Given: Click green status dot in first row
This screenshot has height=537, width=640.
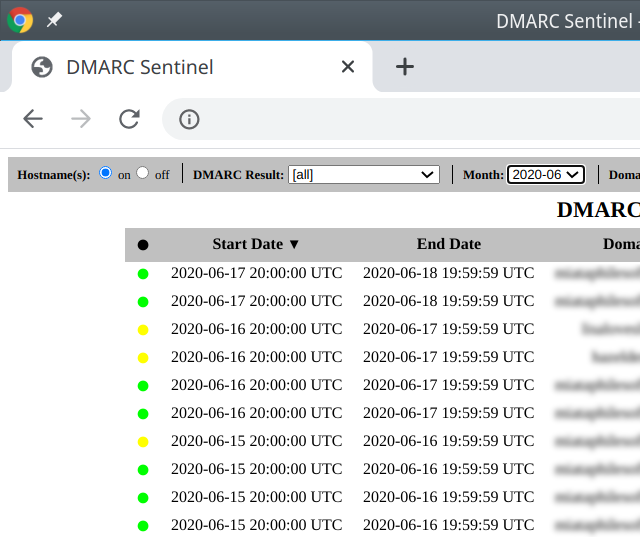Looking at the screenshot, I should [143, 273].
